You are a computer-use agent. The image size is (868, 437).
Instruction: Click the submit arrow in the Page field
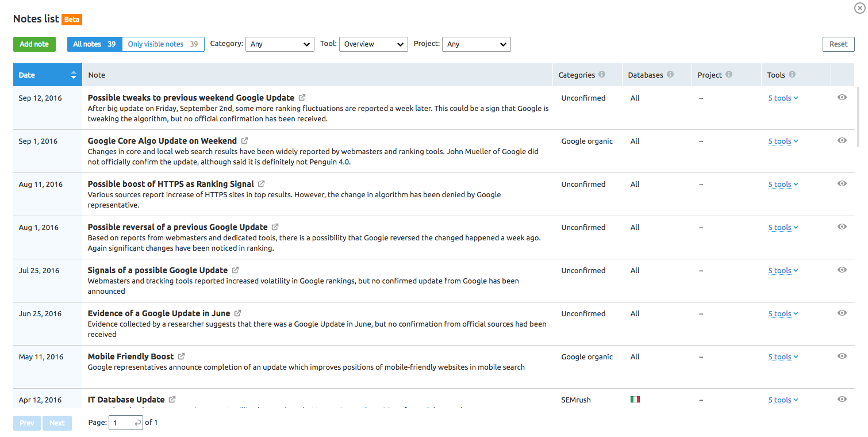click(137, 423)
